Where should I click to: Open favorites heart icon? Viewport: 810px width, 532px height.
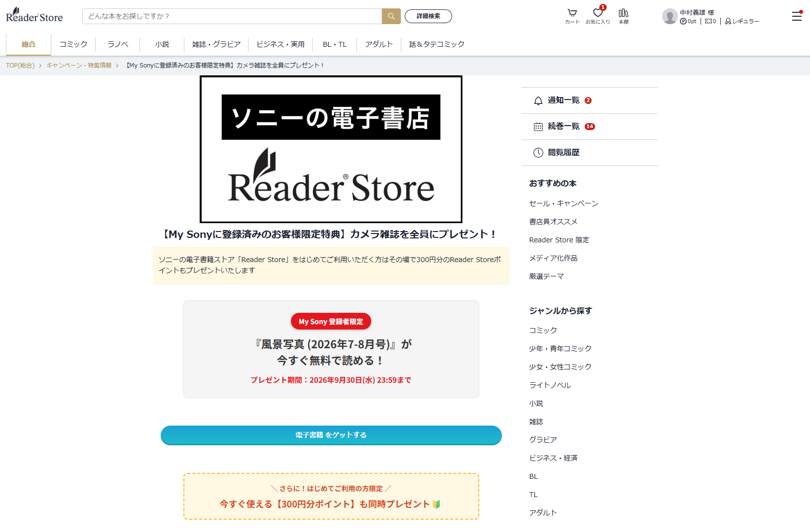point(598,16)
